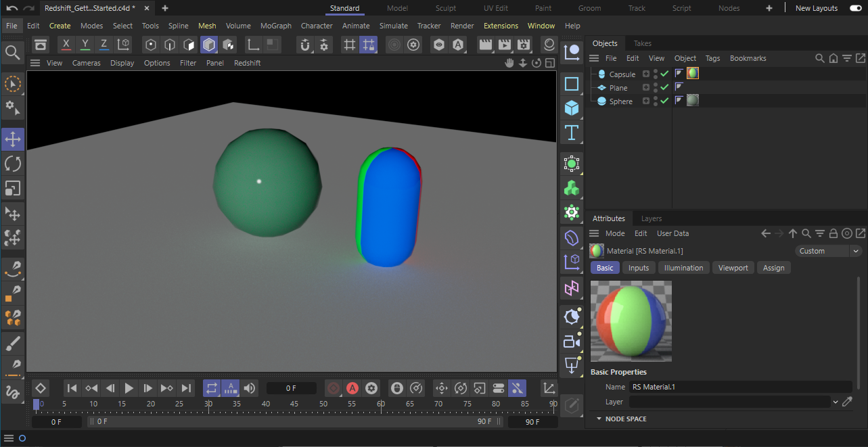Click the RS Material.1 name field
This screenshot has height=447, width=868.
pos(739,387)
